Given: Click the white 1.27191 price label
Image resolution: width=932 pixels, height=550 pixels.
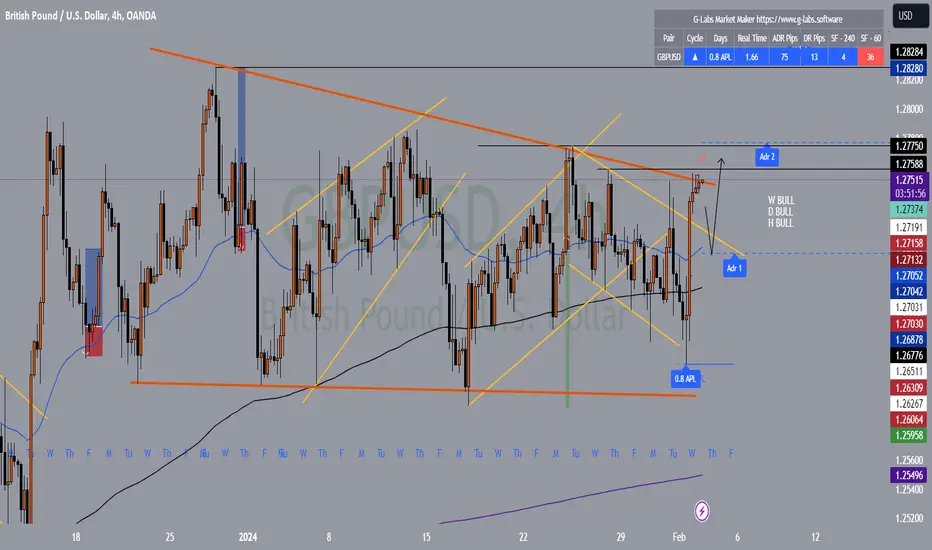Looking at the screenshot, I should 908,227.
